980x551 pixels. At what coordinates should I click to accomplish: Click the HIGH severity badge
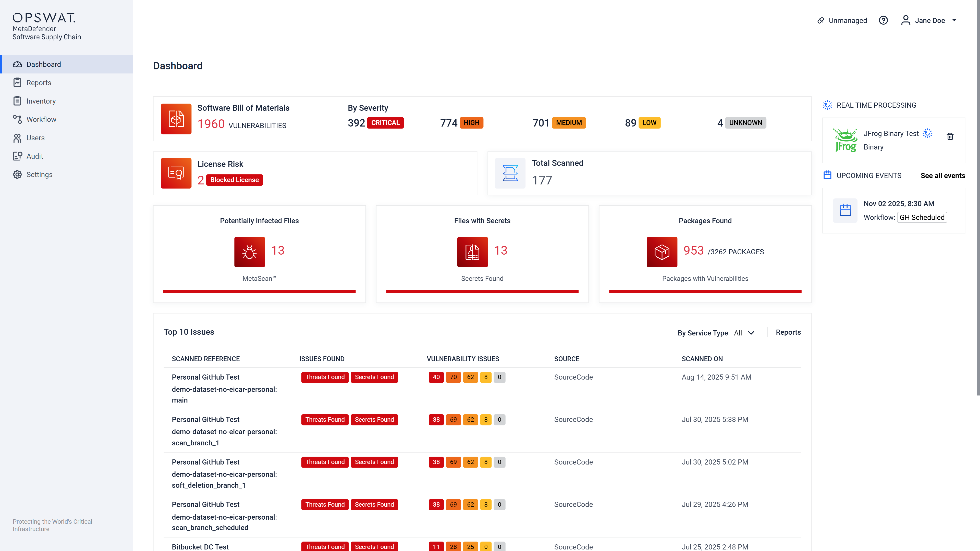[x=471, y=123]
